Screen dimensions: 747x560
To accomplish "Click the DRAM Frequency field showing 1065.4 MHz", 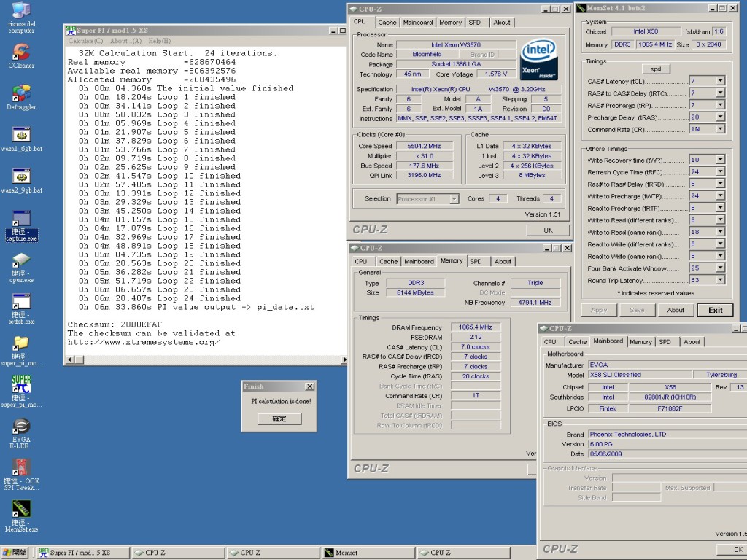I will [x=476, y=327].
